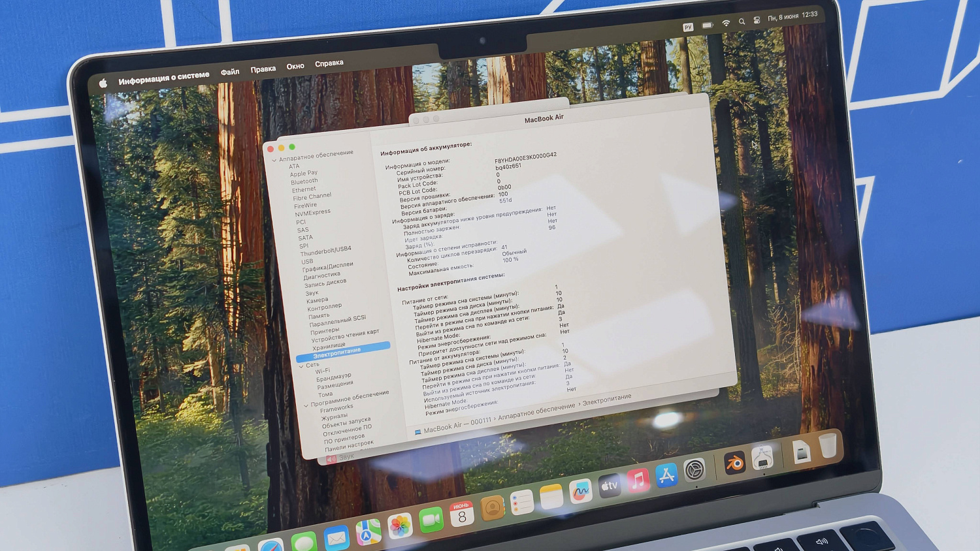The width and height of the screenshot is (980, 551).
Task: Open the Trash in the Dock
Action: point(828,446)
